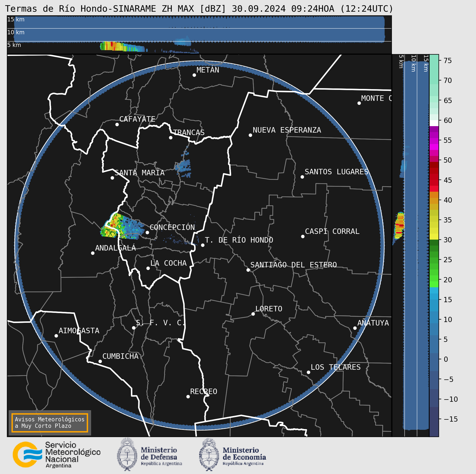This screenshot has width=476, height=474.
Task: Click the CAFAYATE label text
Action: click(137, 119)
